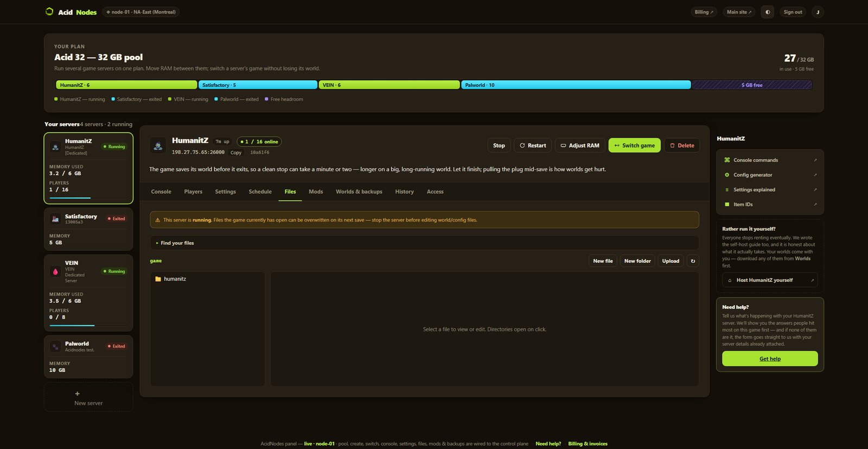
Task: Click the server ID i0a61f6 text
Action: point(260,153)
